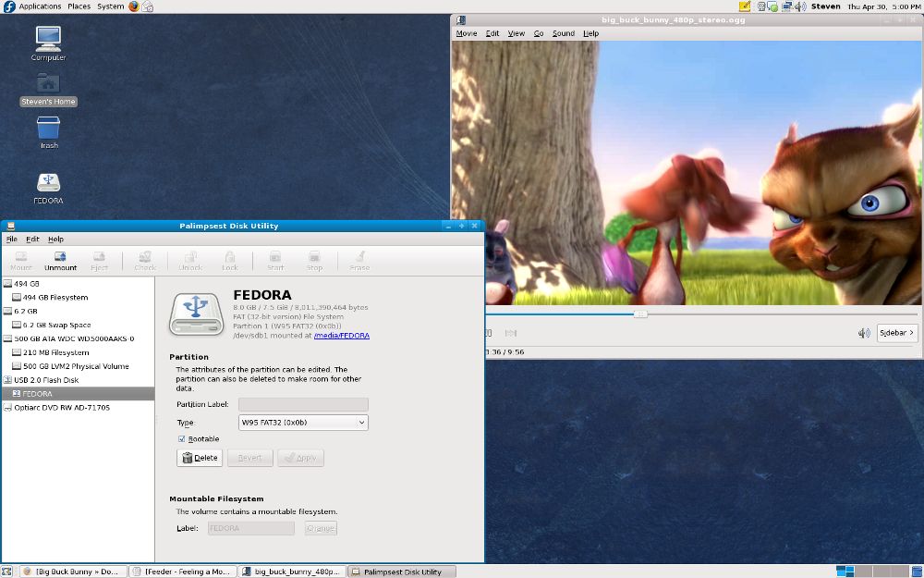Open the partition Type dropdown
The width and height of the screenshot is (924, 578).
(x=303, y=423)
